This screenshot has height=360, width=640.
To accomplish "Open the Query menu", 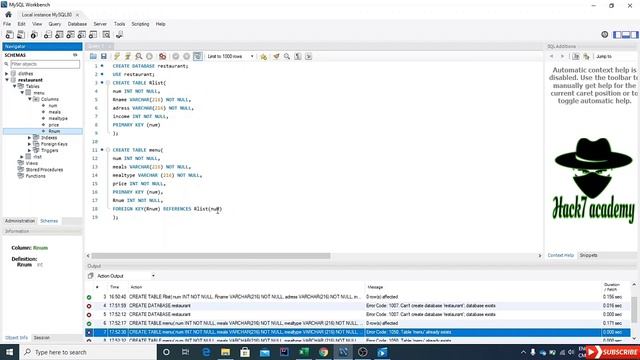I will pos(55,24).
